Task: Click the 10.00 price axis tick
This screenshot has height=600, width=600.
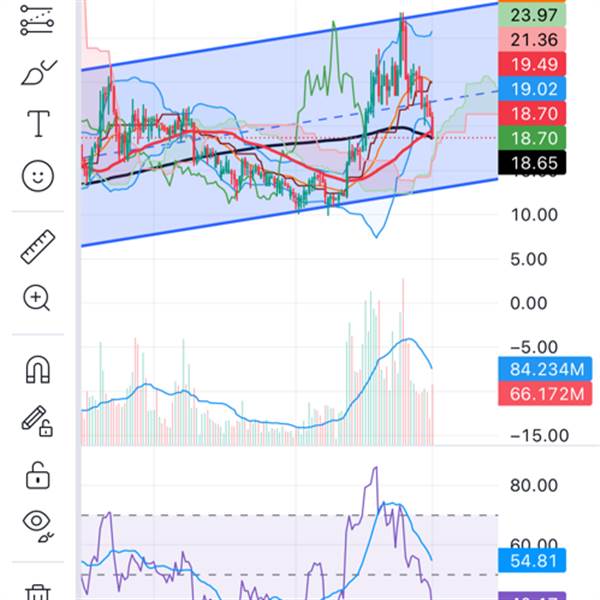Action: click(x=534, y=215)
